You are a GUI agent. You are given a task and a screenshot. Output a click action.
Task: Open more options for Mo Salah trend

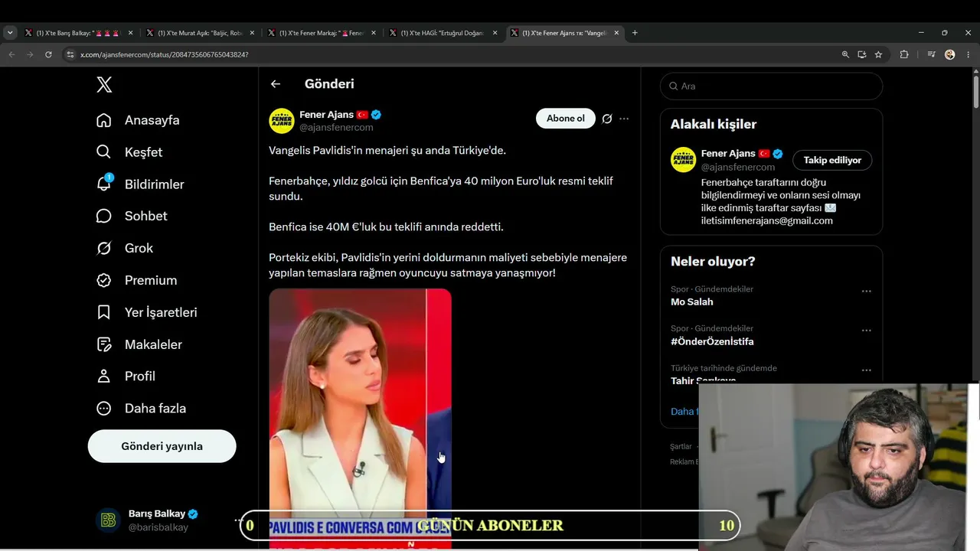click(x=867, y=292)
